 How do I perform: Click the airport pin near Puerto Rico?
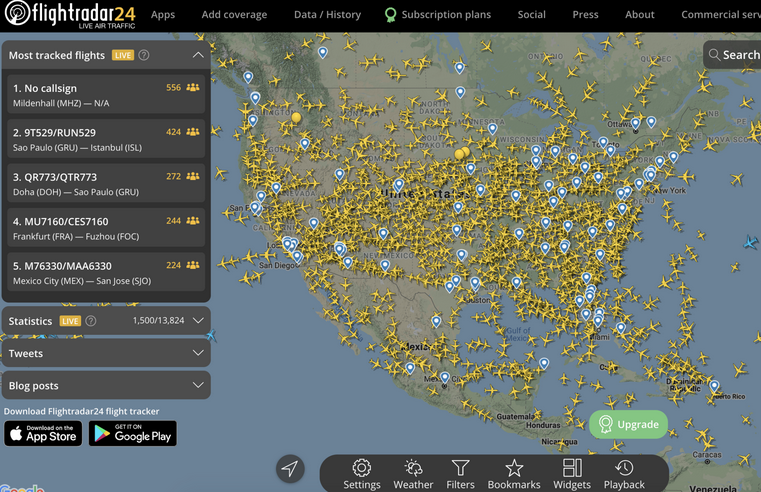click(714, 386)
